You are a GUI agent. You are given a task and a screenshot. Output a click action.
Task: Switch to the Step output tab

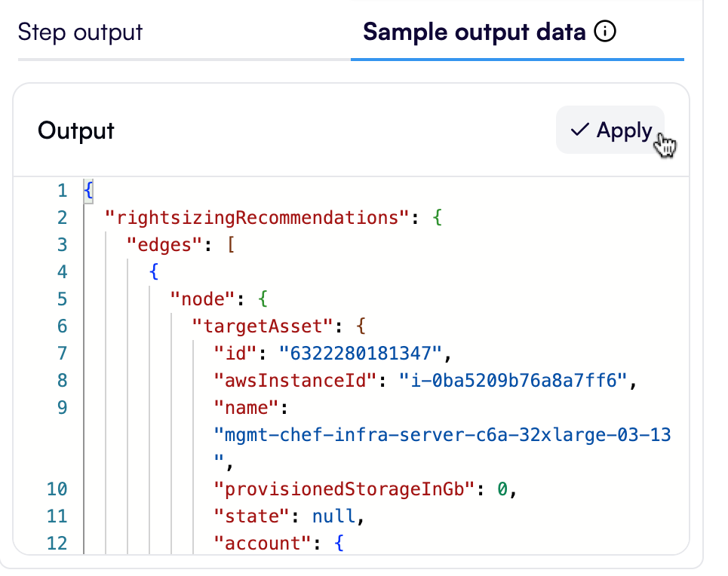point(80,32)
